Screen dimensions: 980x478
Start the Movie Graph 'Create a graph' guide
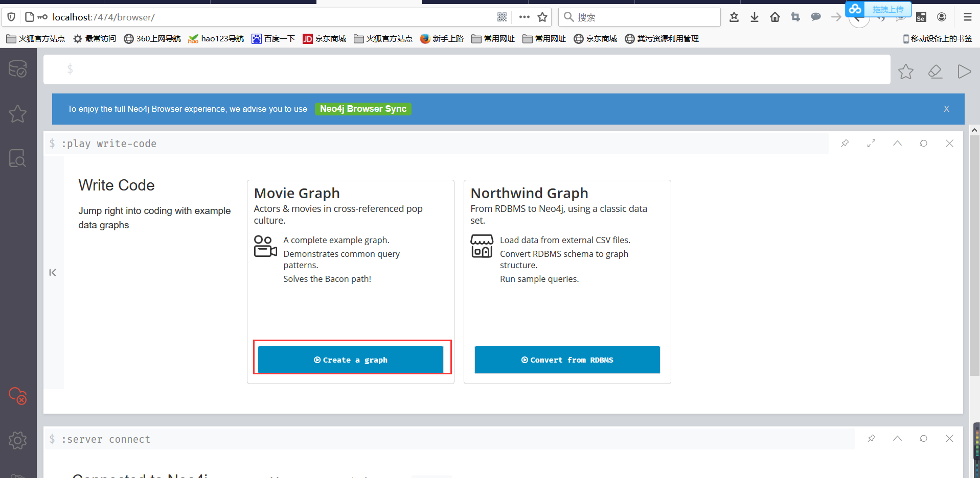(351, 360)
